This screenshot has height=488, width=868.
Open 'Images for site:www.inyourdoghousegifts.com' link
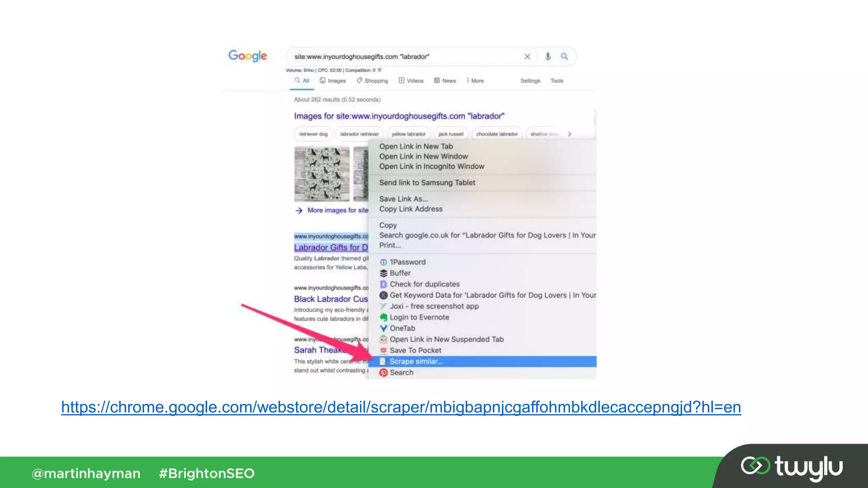pos(399,116)
